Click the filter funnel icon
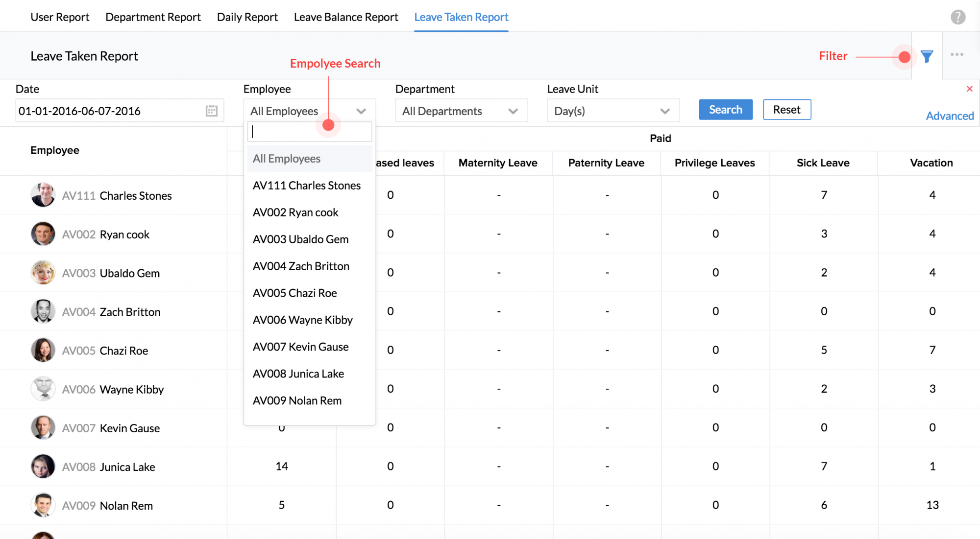Screen dimensions: 980x539 (x=927, y=57)
